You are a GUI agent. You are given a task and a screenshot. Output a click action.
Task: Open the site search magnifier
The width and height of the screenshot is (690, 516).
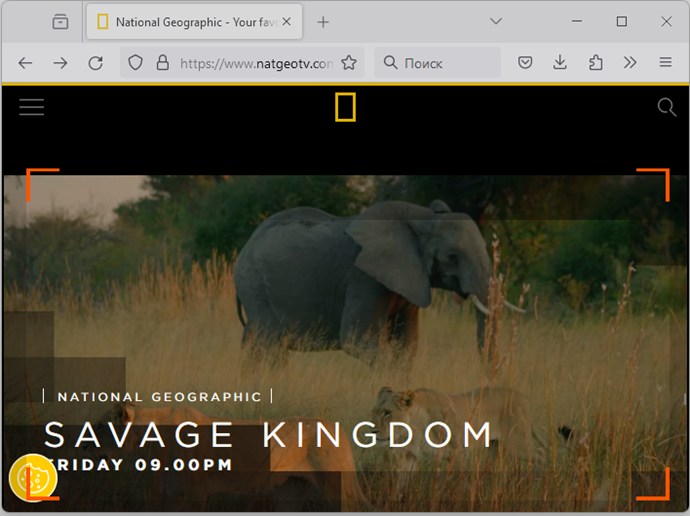[x=667, y=107]
